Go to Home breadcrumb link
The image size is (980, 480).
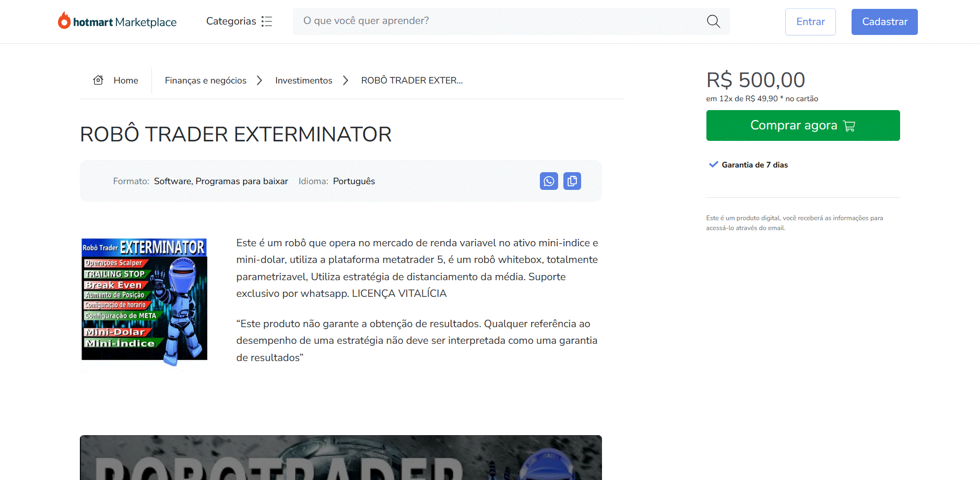coord(126,80)
